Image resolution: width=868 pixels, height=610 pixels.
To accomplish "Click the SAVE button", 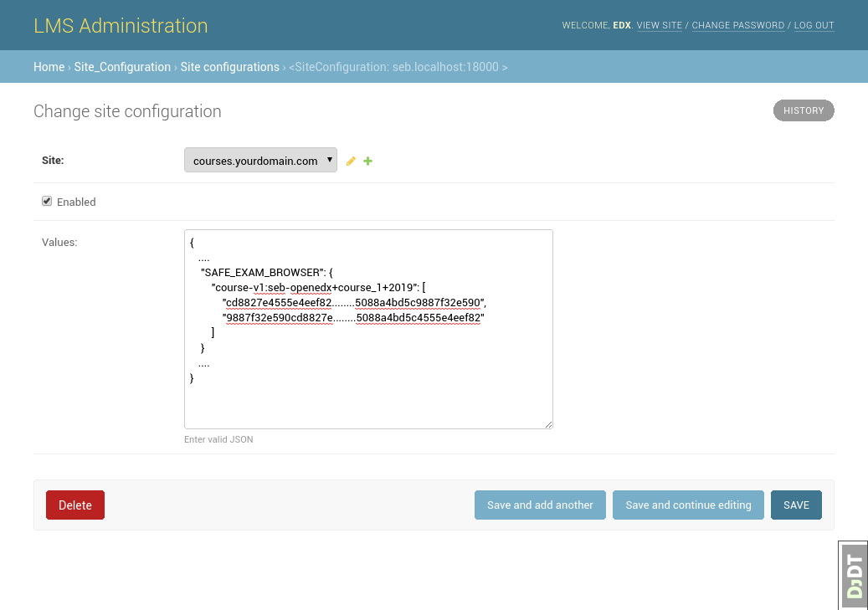I will tap(796, 505).
